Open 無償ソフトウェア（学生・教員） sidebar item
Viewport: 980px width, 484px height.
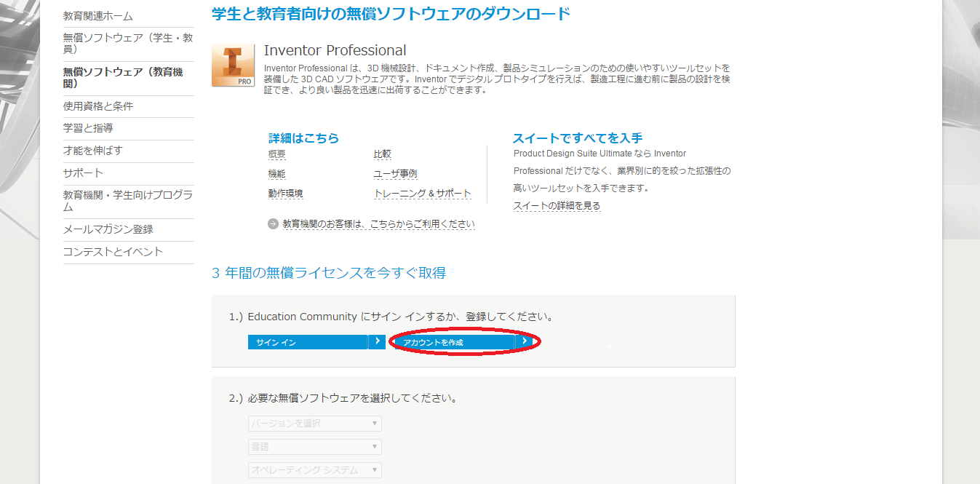tap(128, 43)
